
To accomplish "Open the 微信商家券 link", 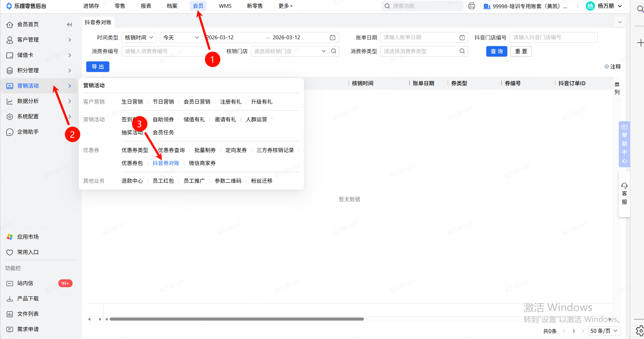I will (x=202, y=163).
